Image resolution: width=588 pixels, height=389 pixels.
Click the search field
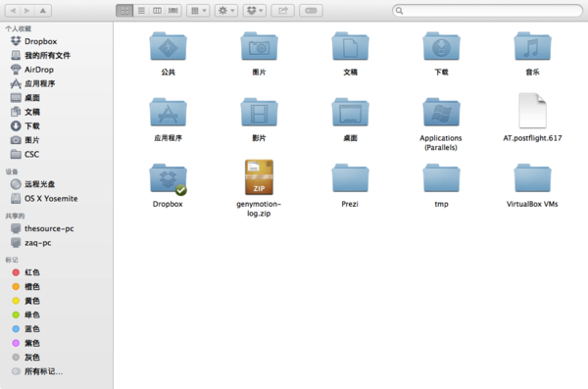[x=487, y=11]
